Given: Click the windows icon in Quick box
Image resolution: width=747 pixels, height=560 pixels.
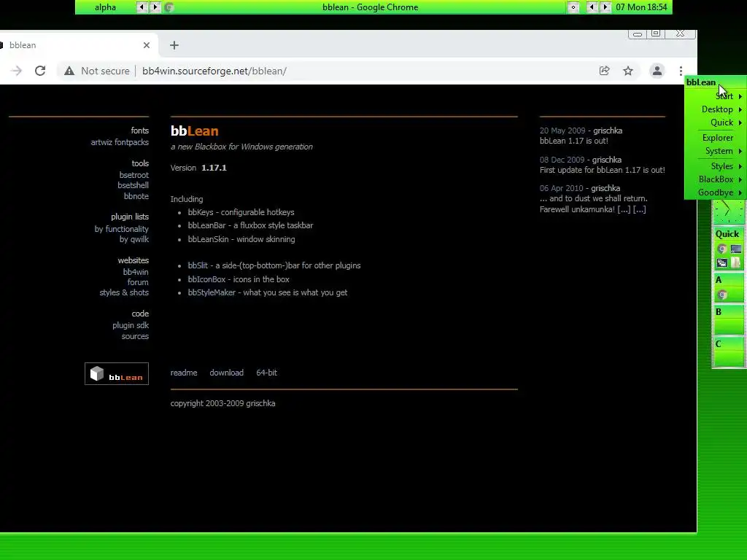Looking at the screenshot, I should click(x=722, y=262).
